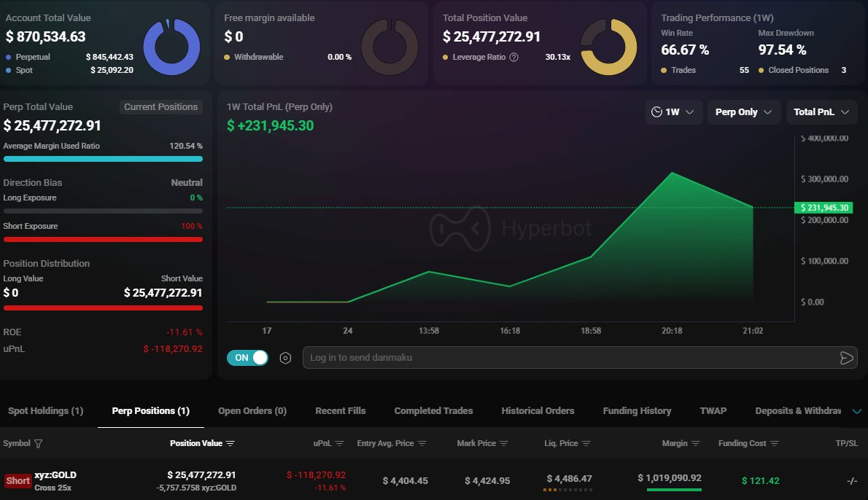Click the Win Rate value 66.67 %
The height and width of the screenshot is (500, 868).
click(685, 50)
